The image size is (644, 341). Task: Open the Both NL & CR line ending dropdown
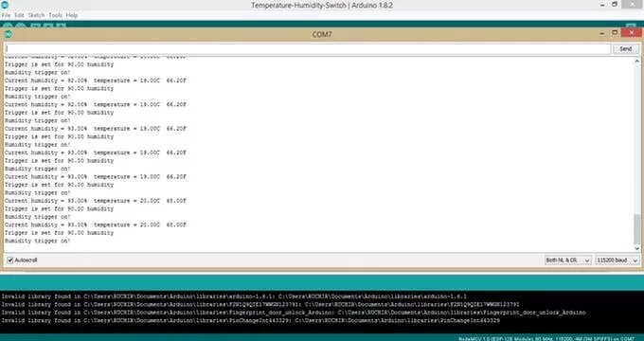click(567, 260)
